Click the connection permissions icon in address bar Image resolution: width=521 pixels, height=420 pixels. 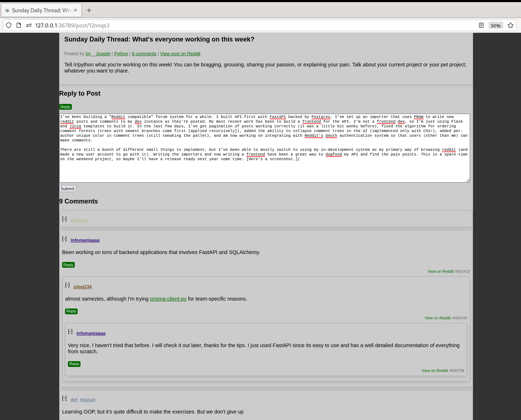pos(29,25)
